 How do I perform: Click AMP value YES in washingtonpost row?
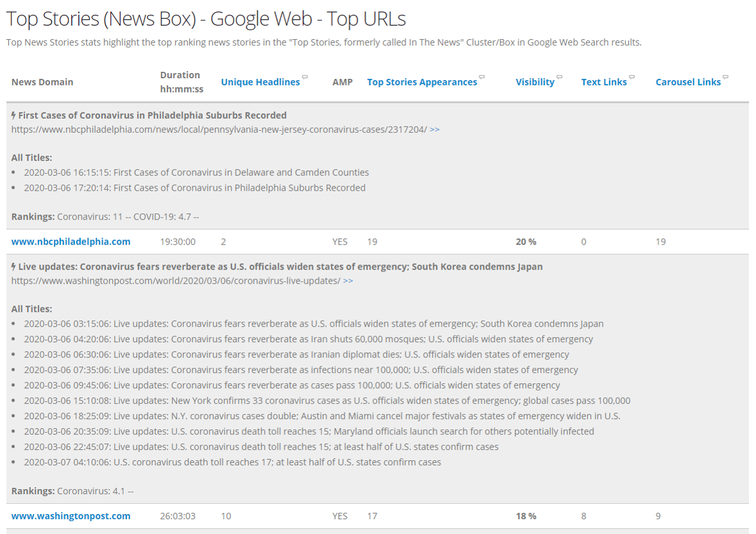(x=340, y=516)
